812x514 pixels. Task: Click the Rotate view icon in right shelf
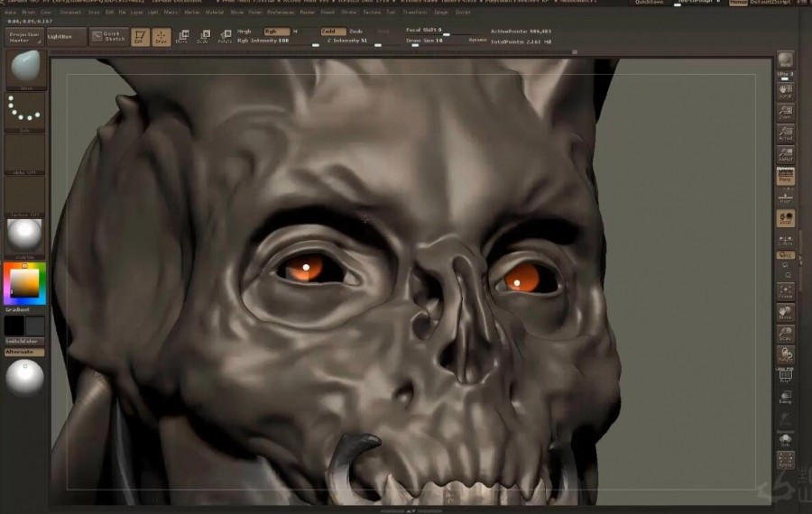point(786,355)
